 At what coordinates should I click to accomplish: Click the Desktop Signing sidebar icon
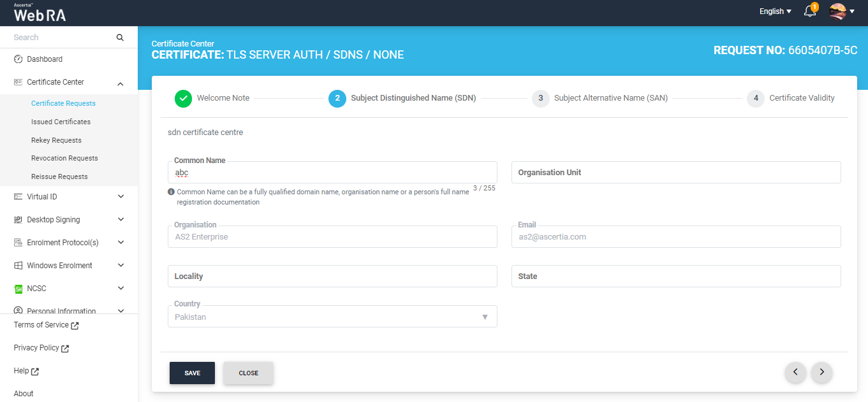point(18,220)
